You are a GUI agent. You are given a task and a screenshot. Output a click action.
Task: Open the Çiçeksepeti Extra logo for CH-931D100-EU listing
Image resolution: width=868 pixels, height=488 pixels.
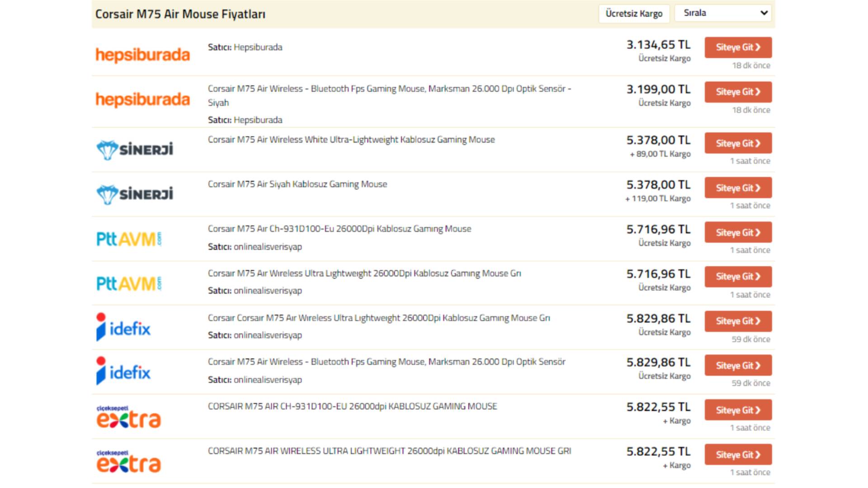coord(128,417)
